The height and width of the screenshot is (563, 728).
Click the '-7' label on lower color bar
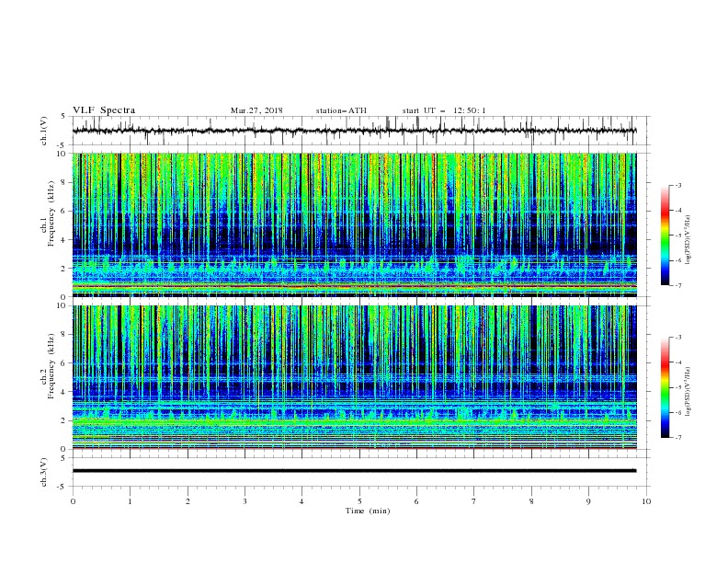tap(677, 437)
